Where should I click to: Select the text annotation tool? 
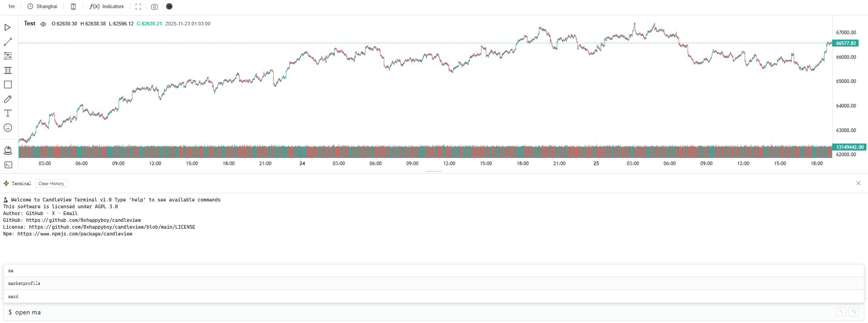(x=8, y=113)
